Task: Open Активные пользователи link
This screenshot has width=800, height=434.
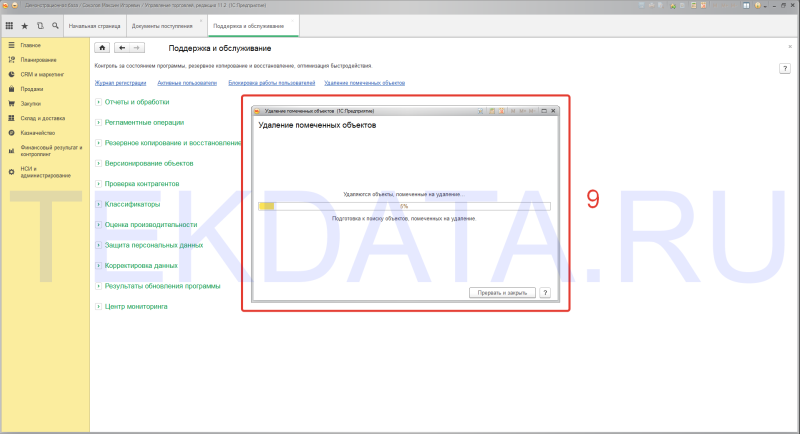Action: (187, 83)
